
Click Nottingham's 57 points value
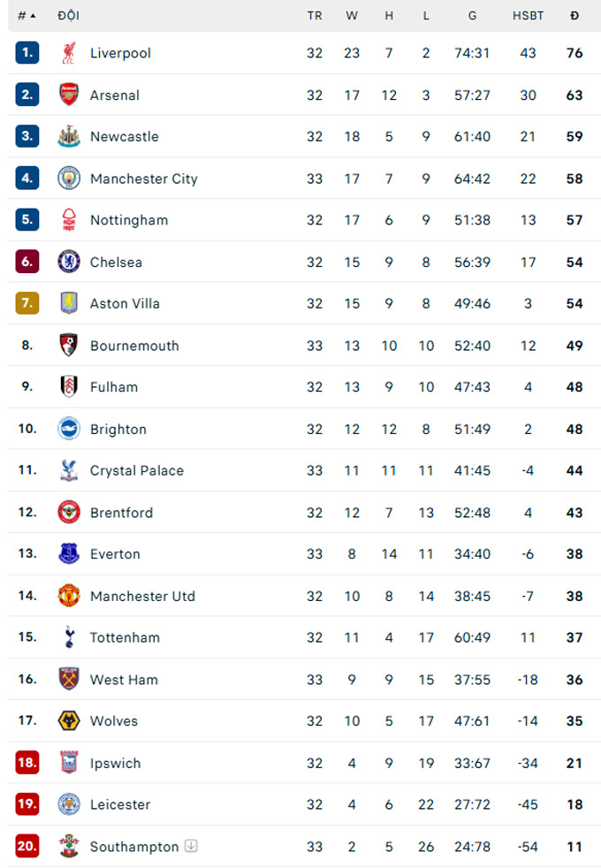(574, 220)
